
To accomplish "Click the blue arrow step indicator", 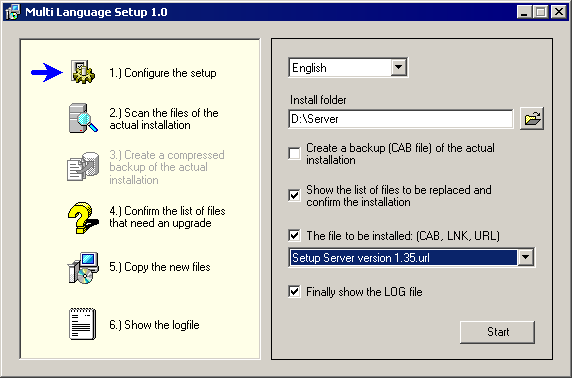I will click(x=47, y=72).
